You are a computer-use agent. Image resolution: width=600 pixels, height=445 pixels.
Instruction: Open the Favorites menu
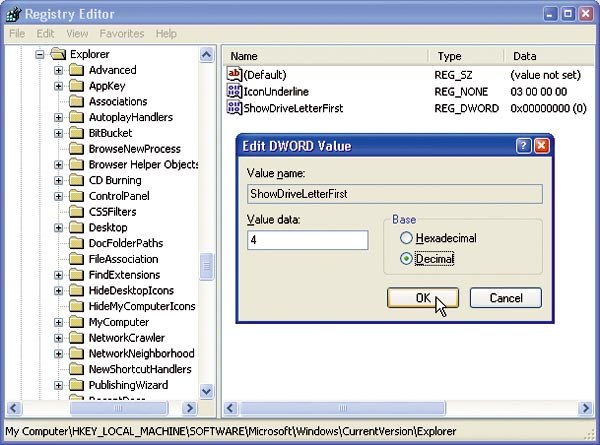[x=124, y=33]
